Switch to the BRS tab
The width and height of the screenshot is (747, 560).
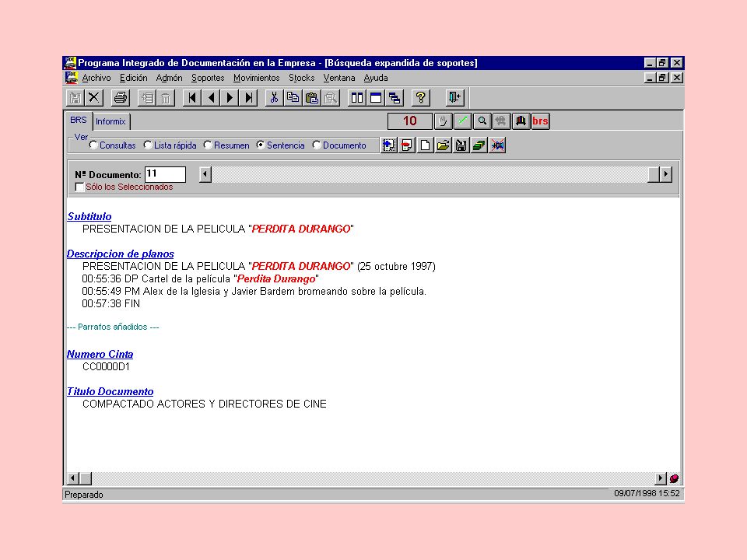(79, 120)
